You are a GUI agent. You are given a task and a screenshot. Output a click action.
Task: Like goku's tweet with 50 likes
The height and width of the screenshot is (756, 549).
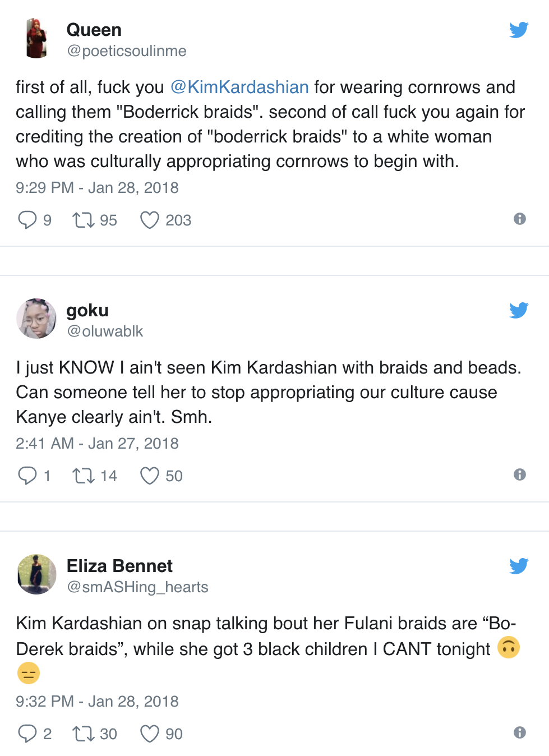149,476
